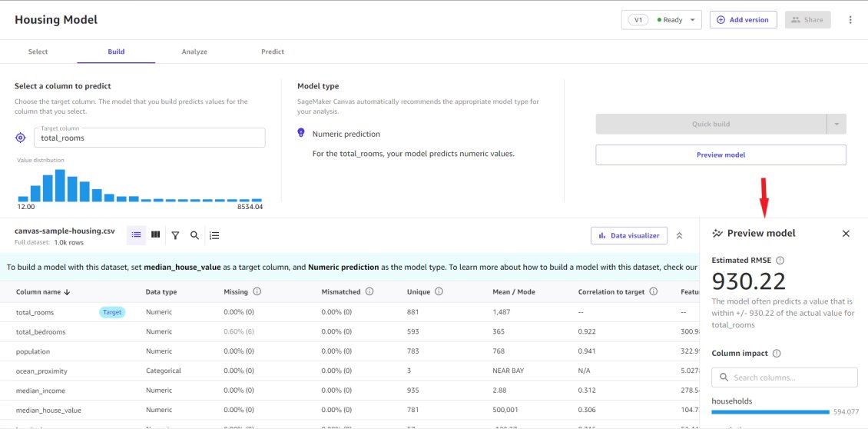Go to the Build tab
The height and width of the screenshot is (429, 868).
[x=116, y=52]
